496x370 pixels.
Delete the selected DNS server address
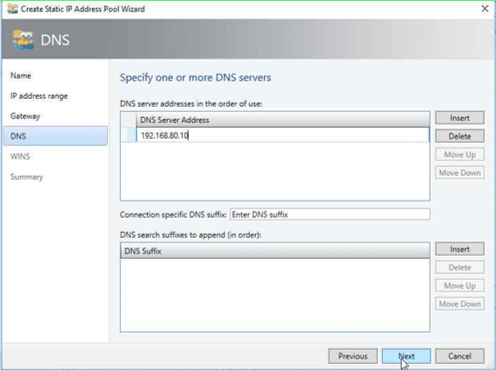coord(460,136)
